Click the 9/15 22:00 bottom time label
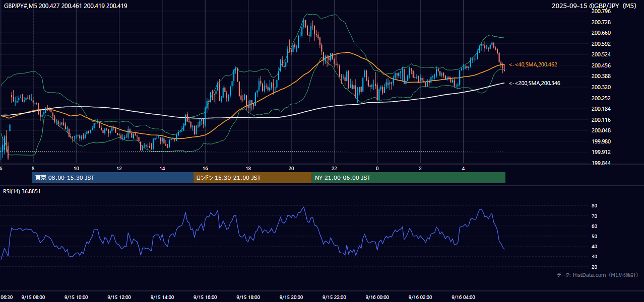The height and width of the screenshot is (302, 644). coord(334,297)
